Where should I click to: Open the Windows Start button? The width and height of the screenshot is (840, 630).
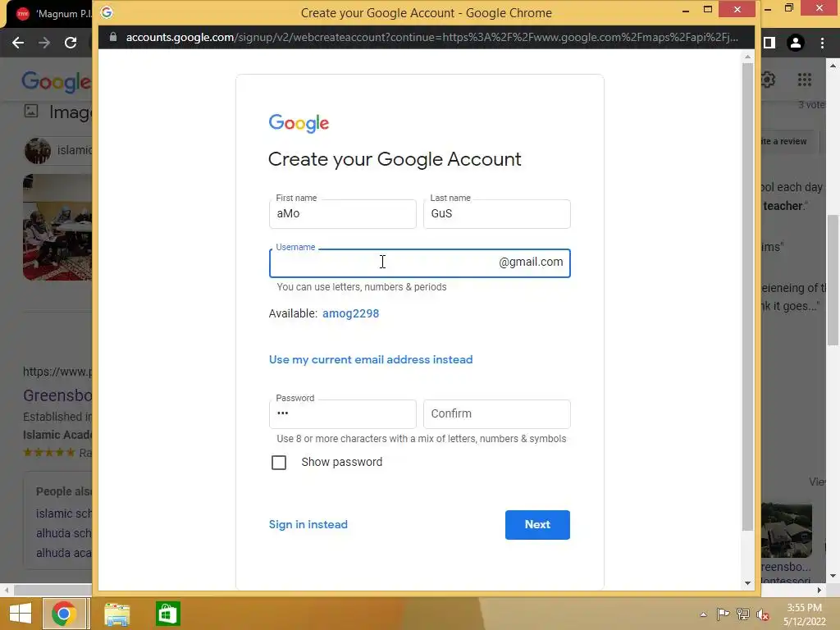pyautogui.click(x=21, y=614)
